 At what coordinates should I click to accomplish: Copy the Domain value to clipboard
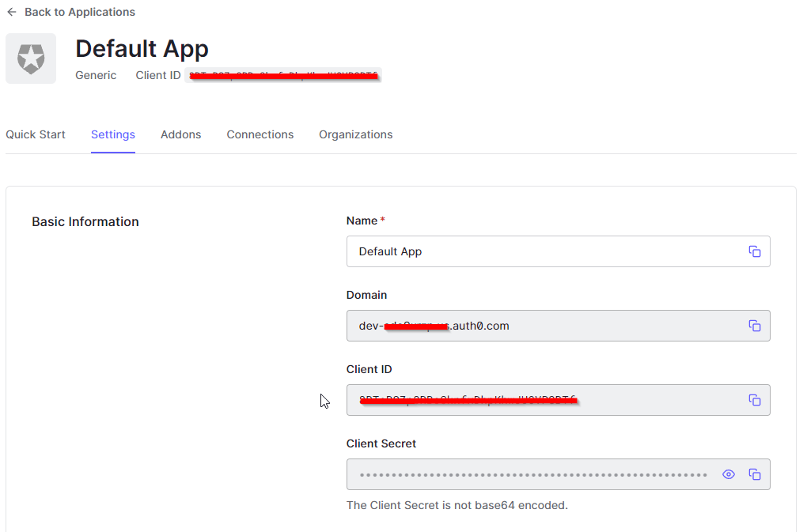754,326
